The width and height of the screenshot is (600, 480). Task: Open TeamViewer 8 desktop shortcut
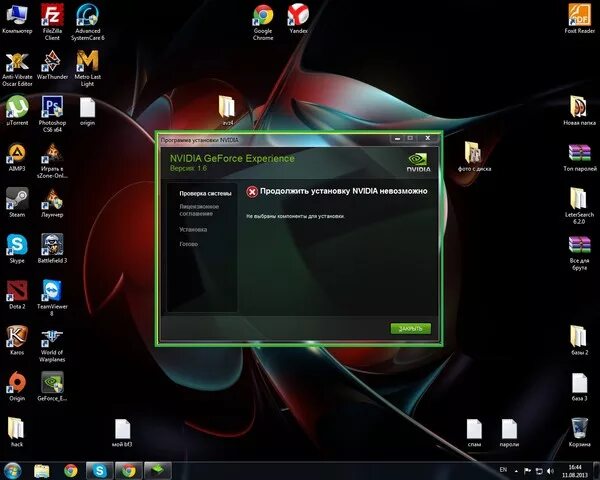click(52, 298)
